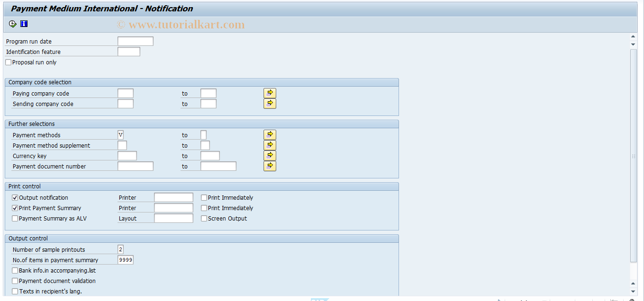
Task: Focus the Identification feature field
Action: 129,52
